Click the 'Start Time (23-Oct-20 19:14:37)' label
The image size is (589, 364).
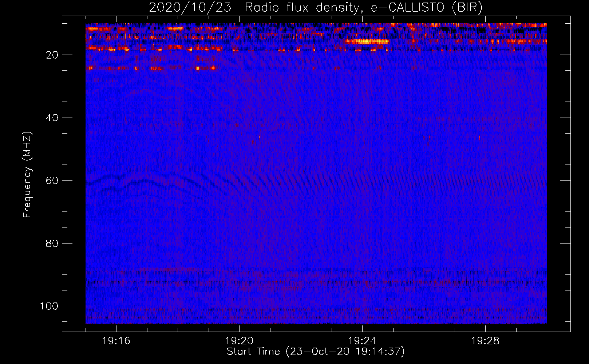tap(316, 352)
